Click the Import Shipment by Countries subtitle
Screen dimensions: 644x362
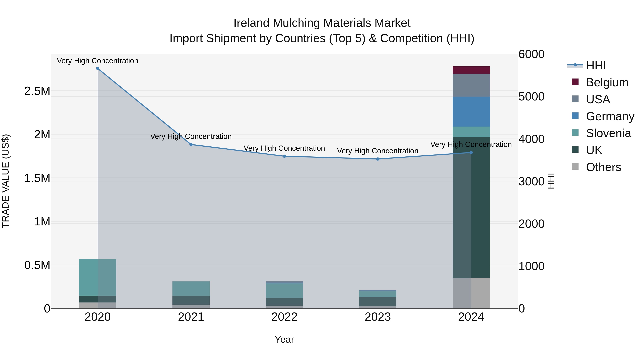pos(322,38)
